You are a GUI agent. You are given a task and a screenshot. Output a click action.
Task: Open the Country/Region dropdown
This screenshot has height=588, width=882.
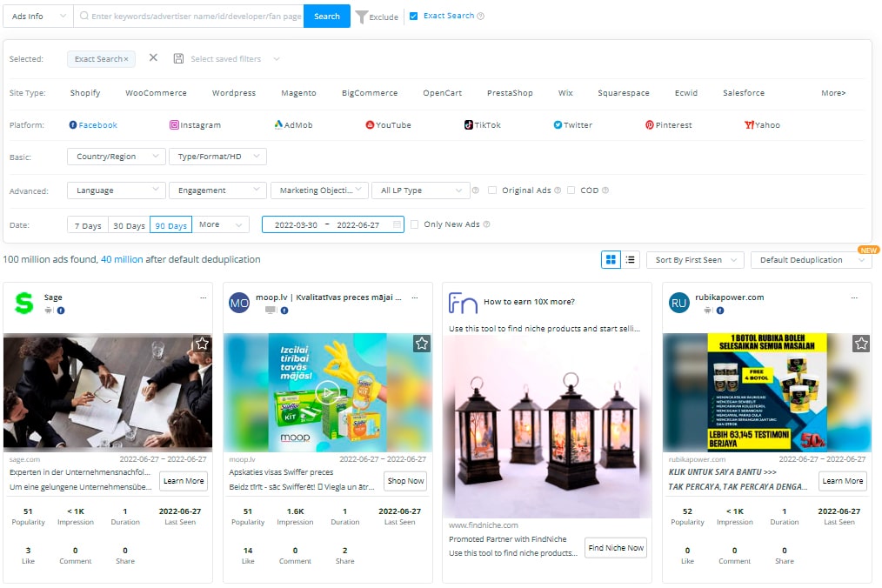coord(117,157)
